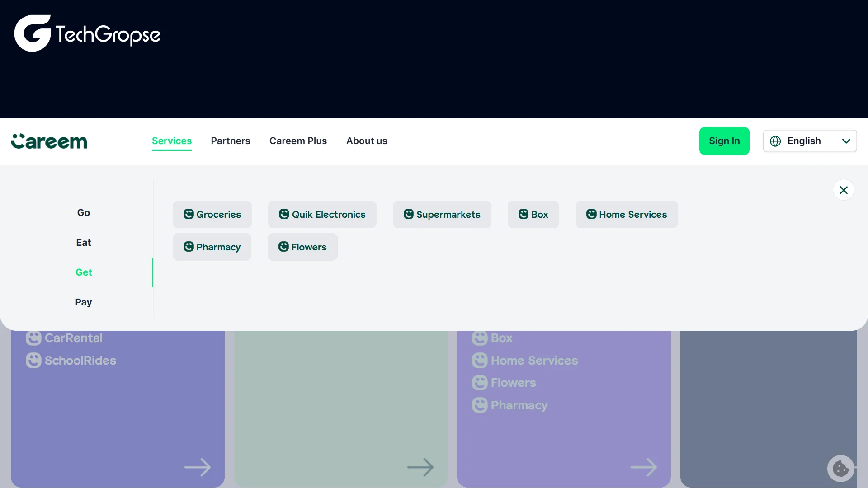Open Careem Plus menu item

(298, 141)
